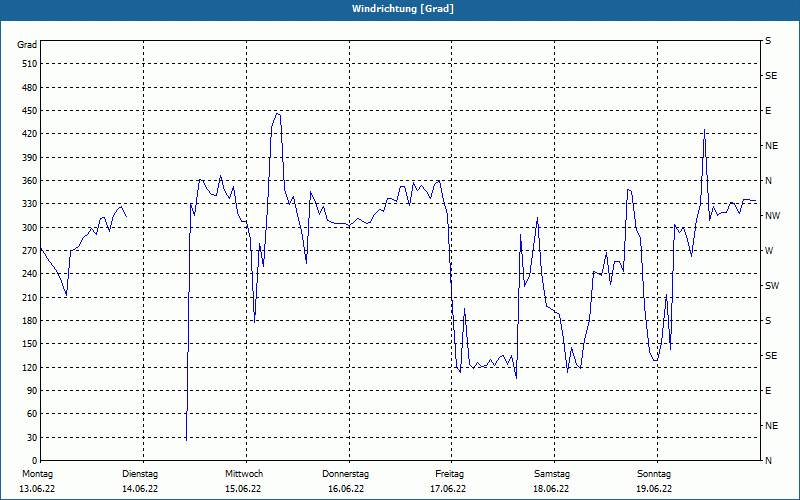
Task: Select the 30 value on the y-axis
Action: (32, 437)
